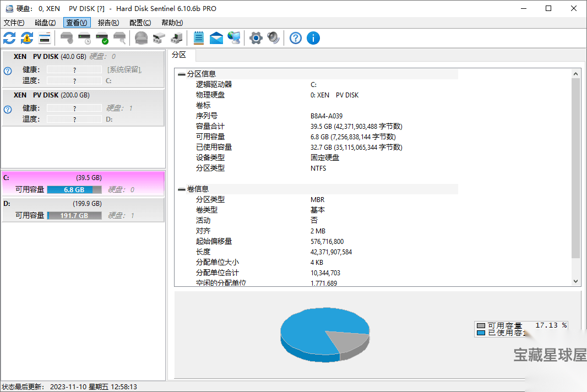Click the details list vertical scrollbar thumb
Screen dimensions: 587x392
[x=576, y=168]
